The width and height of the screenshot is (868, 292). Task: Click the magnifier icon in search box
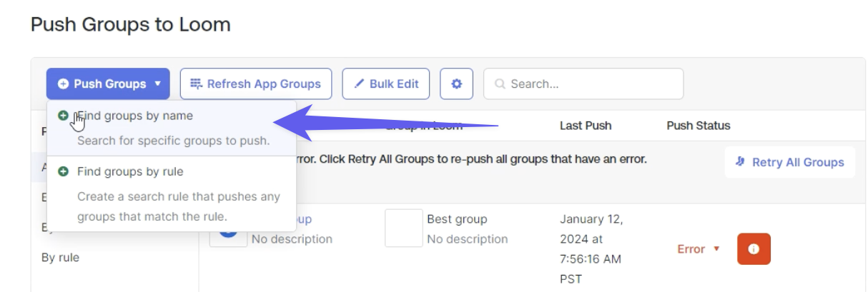pyautogui.click(x=500, y=84)
